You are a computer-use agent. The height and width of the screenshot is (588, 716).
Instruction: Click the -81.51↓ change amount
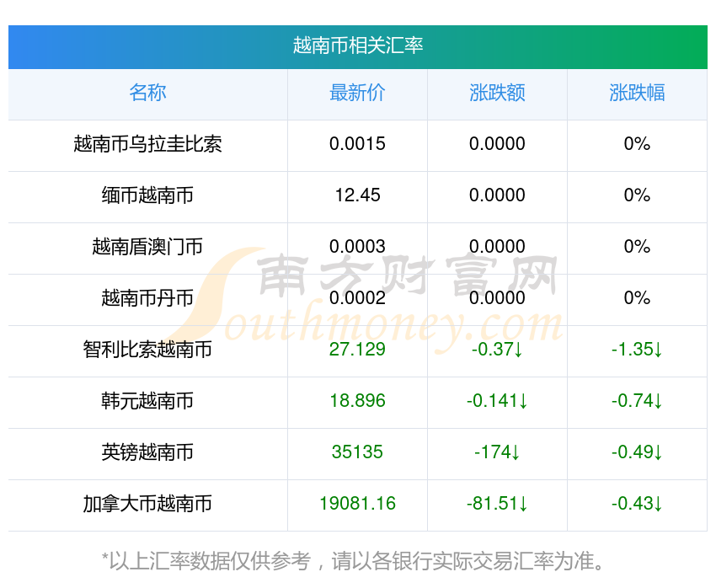point(497,504)
